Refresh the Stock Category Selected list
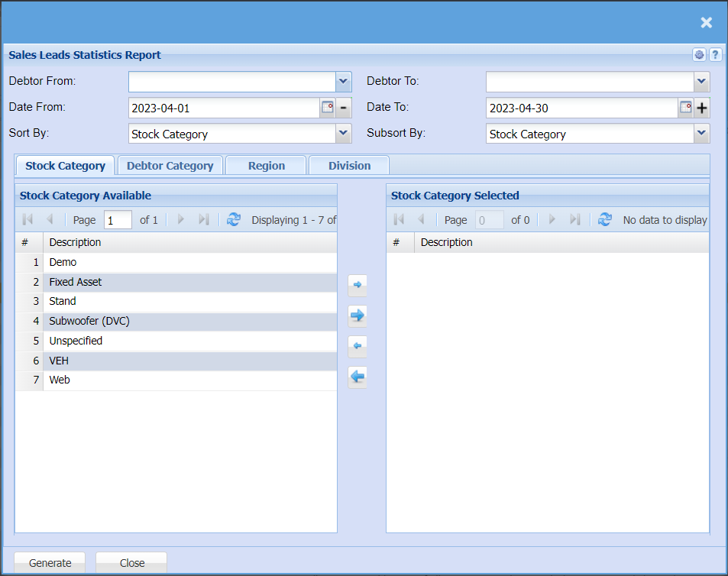This screenshot has width=728, height=576. [605, 220]
